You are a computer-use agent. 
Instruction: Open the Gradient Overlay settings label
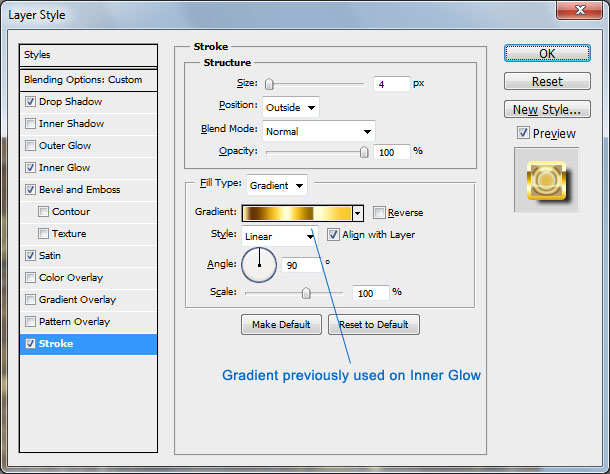(x=77, y=299)
